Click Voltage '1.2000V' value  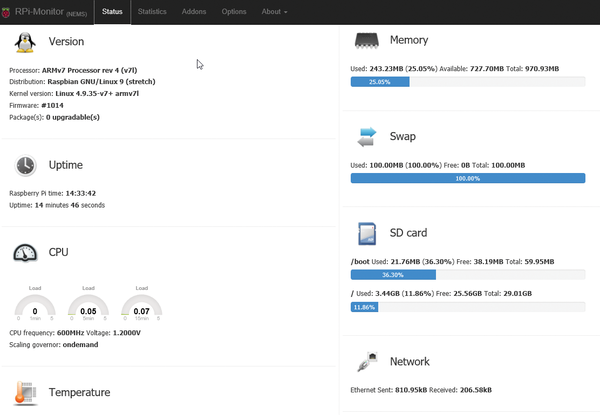127,333
